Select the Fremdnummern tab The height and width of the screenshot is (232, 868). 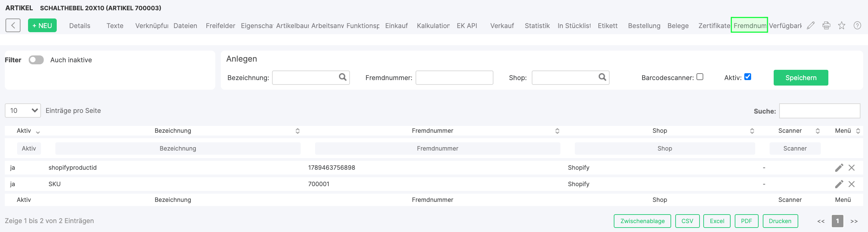(749, 26)
